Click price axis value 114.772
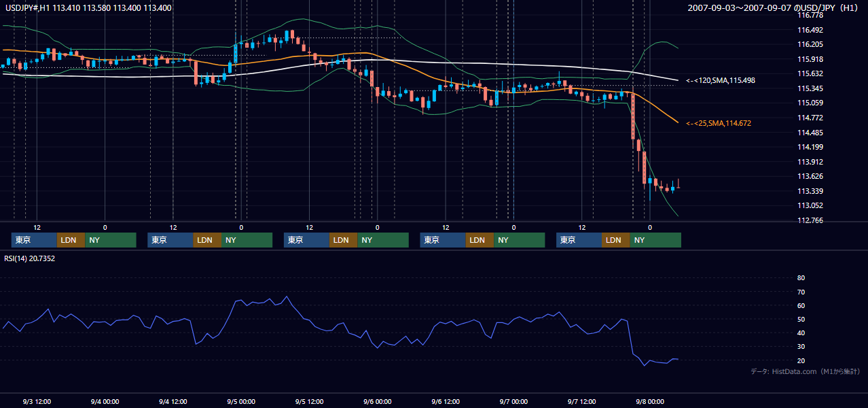Image resolution: width=868 pixels, height=408 pixels. click(x=810, y=118)
